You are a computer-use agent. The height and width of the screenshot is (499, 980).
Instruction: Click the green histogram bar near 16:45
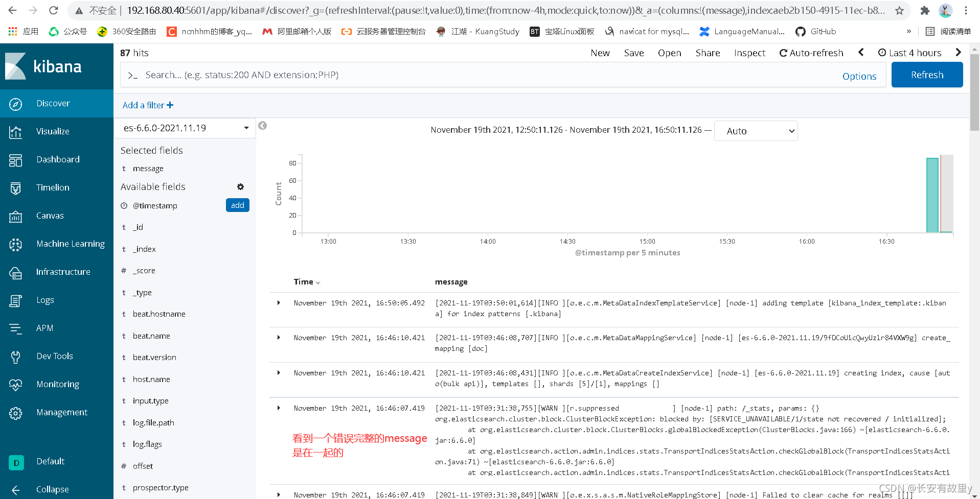click(x=932, y=195)
